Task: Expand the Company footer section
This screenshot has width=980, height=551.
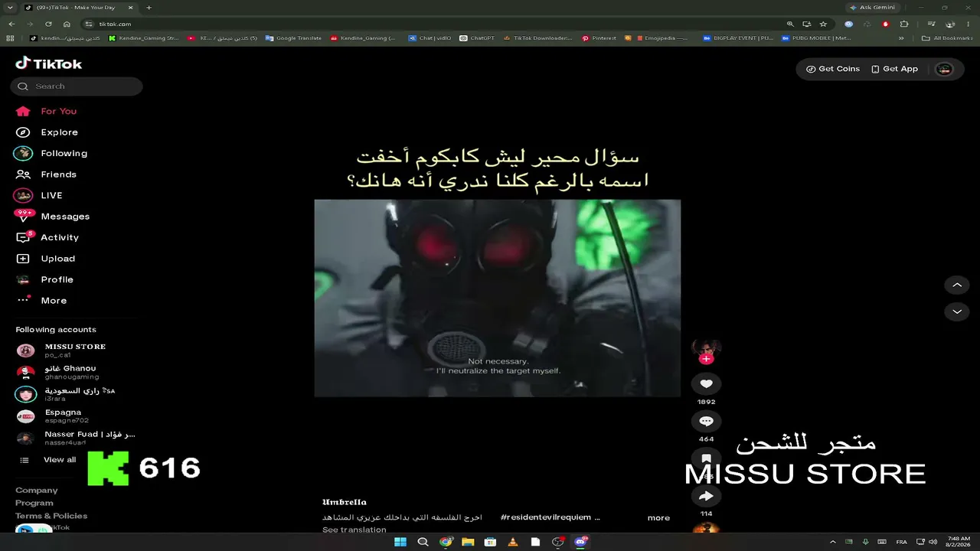Action: pyautogui.click(x=37, y=491)
